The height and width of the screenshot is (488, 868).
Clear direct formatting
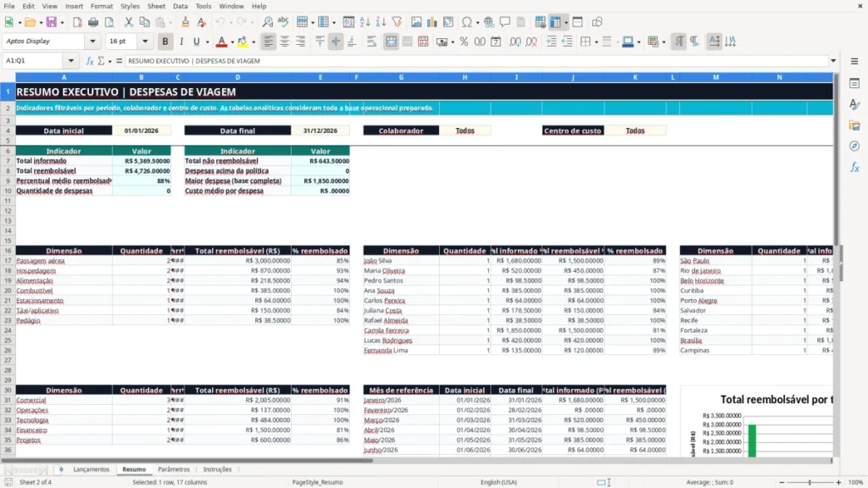pos(202,22)
